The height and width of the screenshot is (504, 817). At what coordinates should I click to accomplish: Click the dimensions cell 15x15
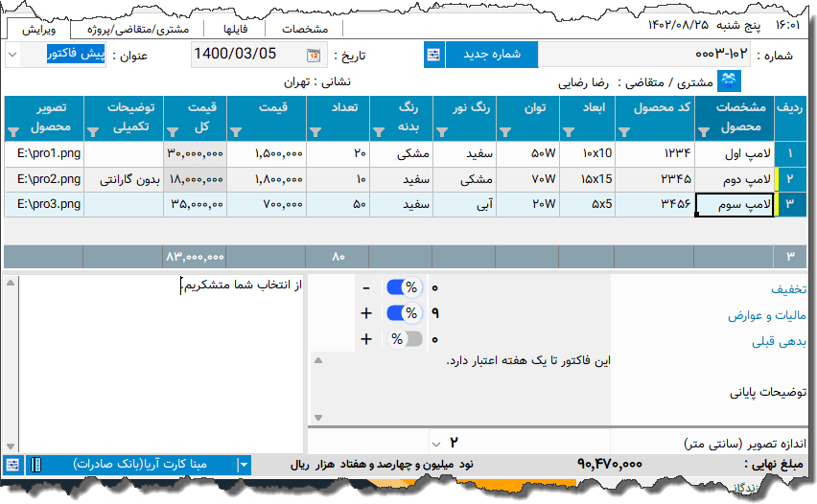point(587,179)
